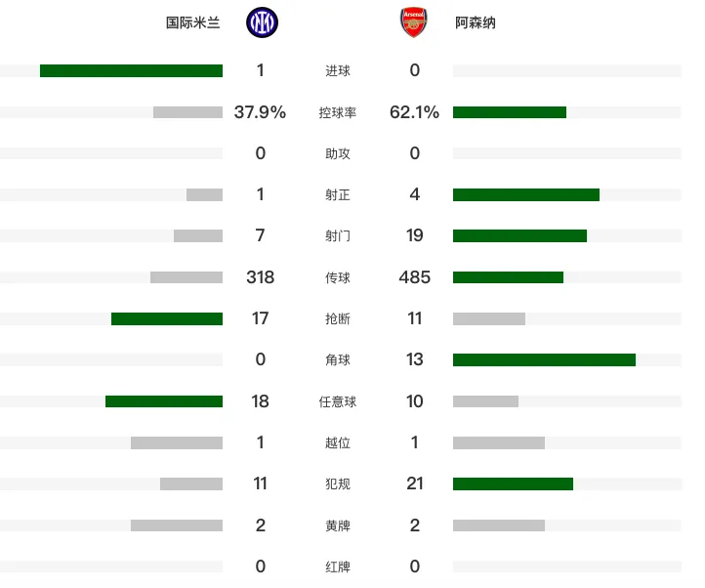705x588 pixels.
Task: Click Inter Milan's green goals bar
Action: [131, 70]
